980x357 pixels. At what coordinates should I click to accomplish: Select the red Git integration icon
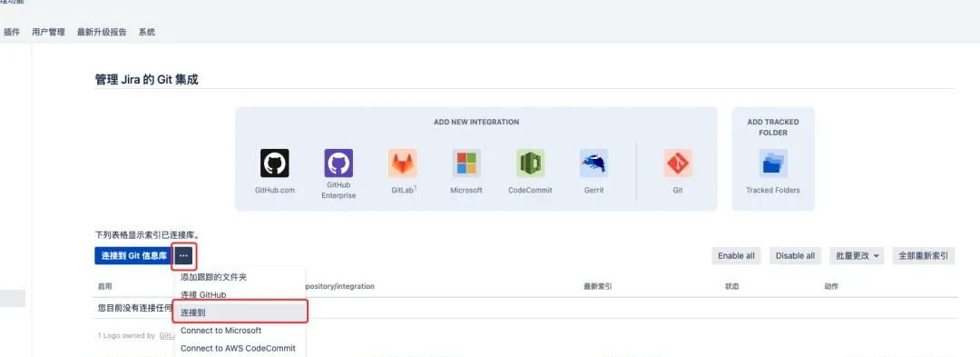(678, 164)
